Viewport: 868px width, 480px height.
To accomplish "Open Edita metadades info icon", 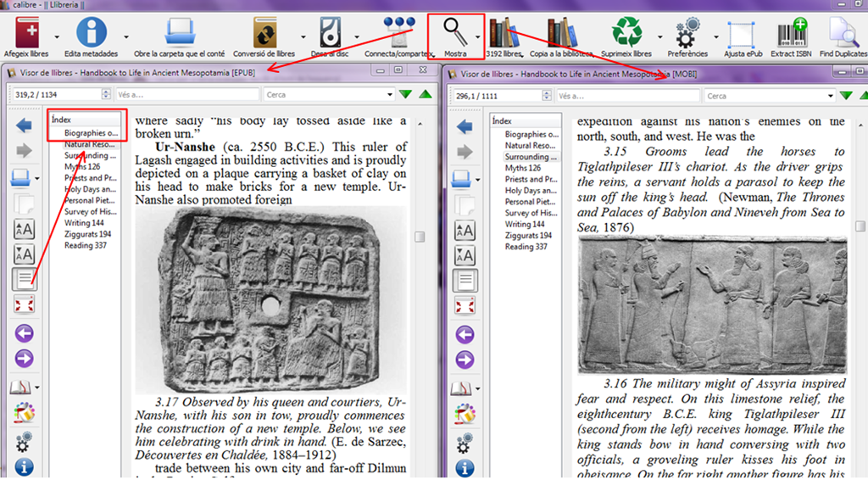I will 92,32.
